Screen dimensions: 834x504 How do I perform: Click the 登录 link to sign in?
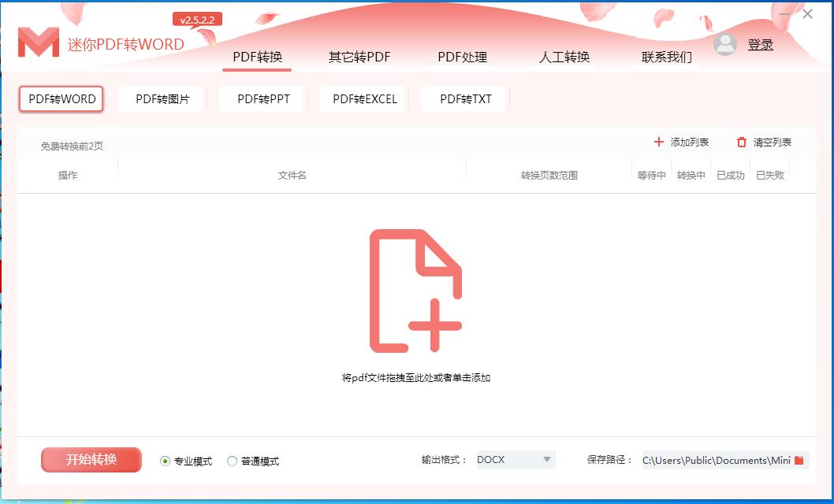(761, 44)
